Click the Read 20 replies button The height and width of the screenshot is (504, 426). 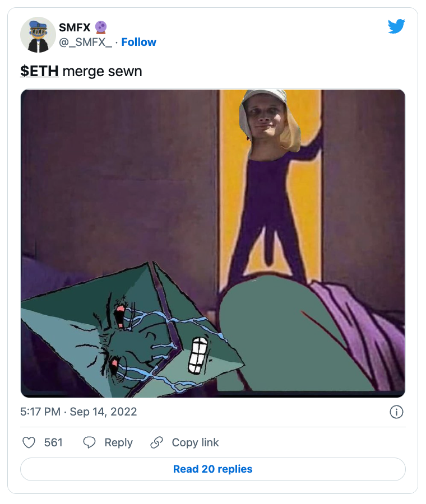click(x=212, y=469)
